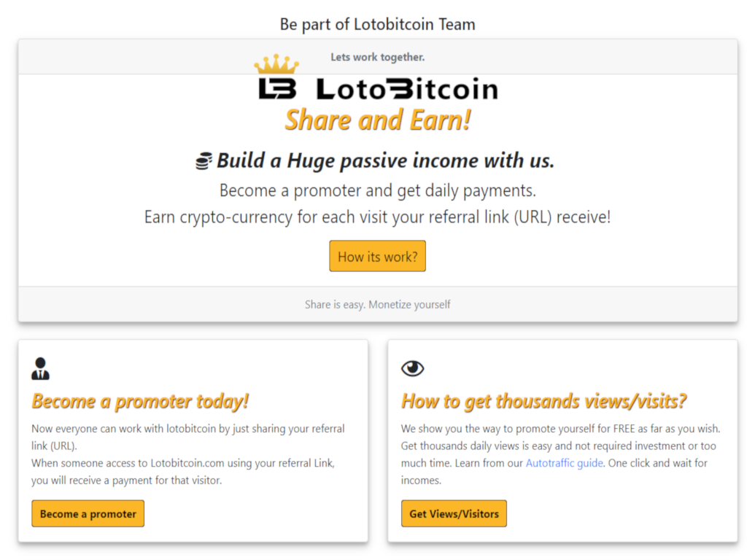Click the Earn crypto-currency referral link text
This screenshot has height=560, width=747.
378,217
